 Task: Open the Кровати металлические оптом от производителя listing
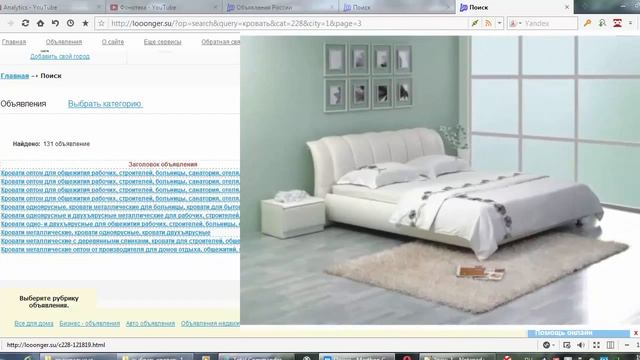tap(120, 249)
